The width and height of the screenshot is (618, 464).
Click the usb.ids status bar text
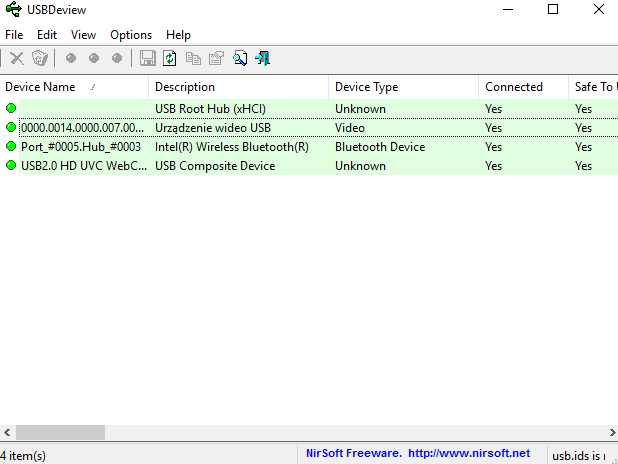pyautogui.click(x=578, y=456)
